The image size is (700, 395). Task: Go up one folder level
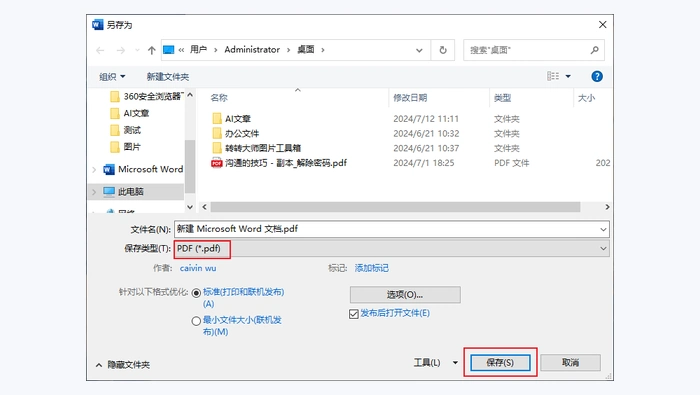tap(152, 50)
